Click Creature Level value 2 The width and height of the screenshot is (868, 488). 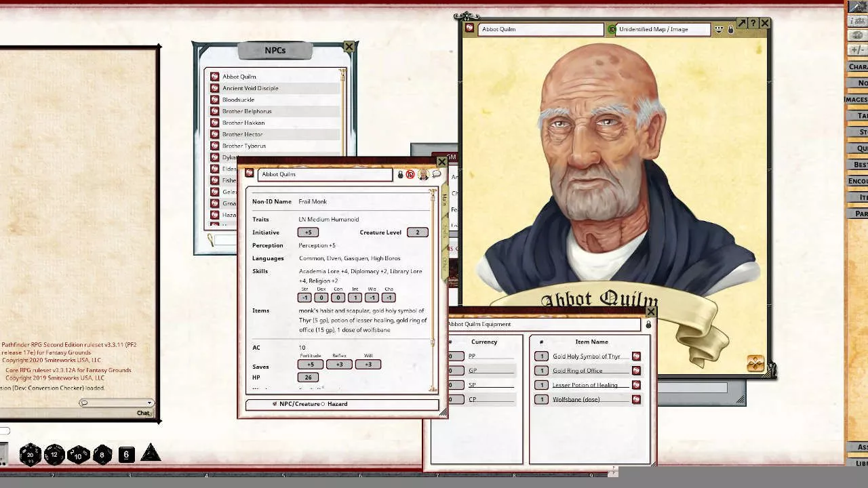[417, 232]
